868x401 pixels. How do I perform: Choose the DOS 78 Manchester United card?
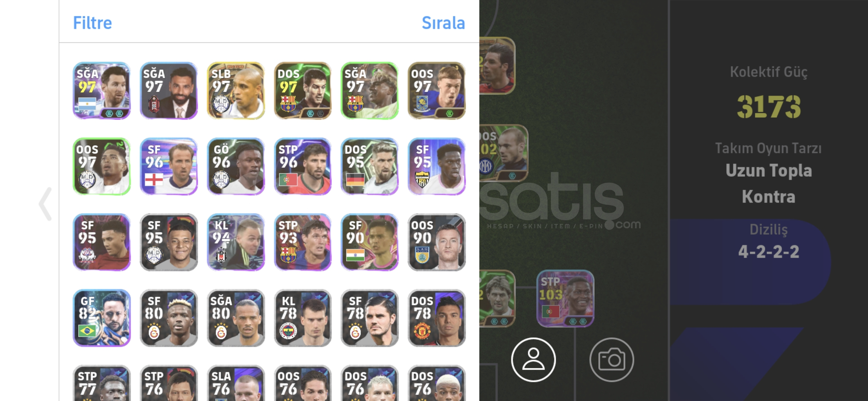[437, 318]
